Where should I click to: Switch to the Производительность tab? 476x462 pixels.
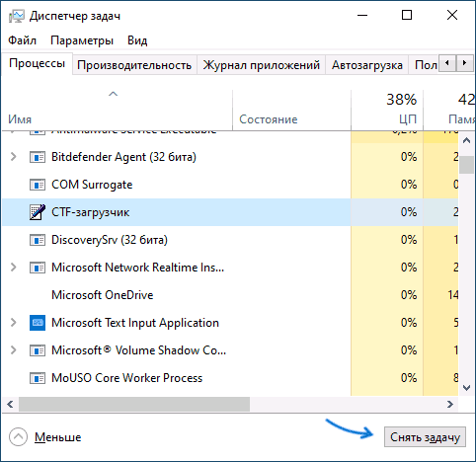point(134,65)
